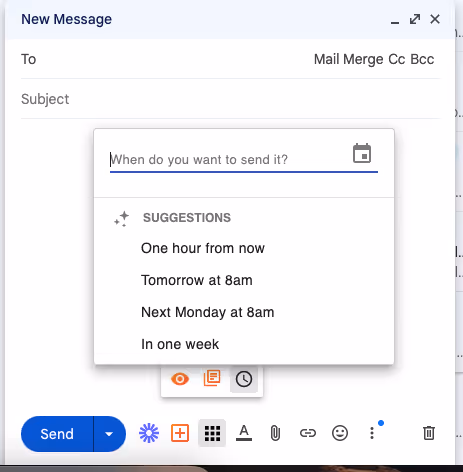Toggle the nine-dot grid apps icon

212,433
